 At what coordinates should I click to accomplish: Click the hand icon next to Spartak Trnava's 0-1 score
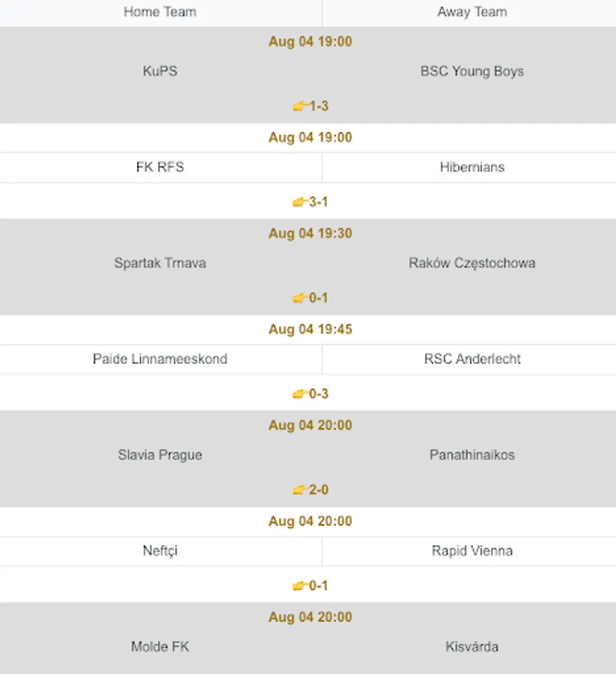[300, 298]
